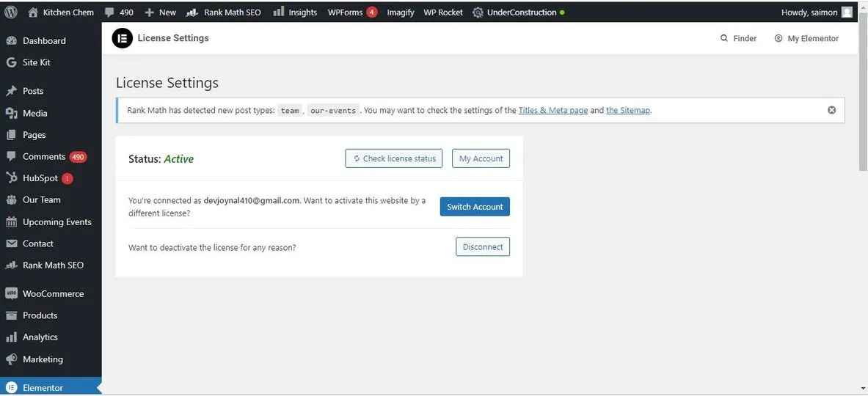Click the Posts pushpin icon
Image resolution: width=868 pixels, height=396 pixels.
coord(11,91)
